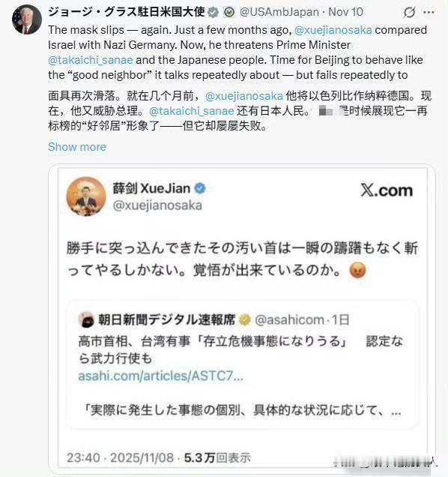This screenshot has width=448, height=477.
Task: Click the angry face emoji
Action: click(x=358, y=271)
